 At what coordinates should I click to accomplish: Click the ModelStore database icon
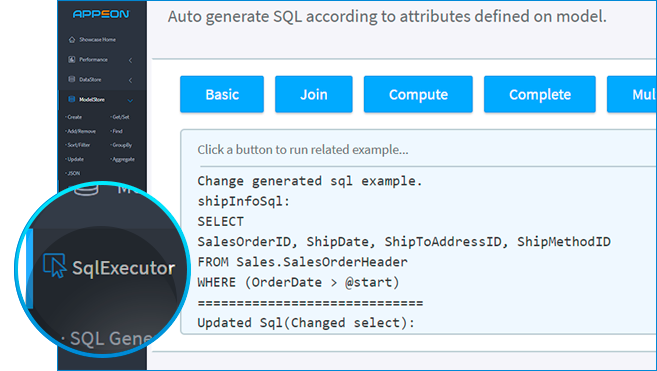coord(72,99)
